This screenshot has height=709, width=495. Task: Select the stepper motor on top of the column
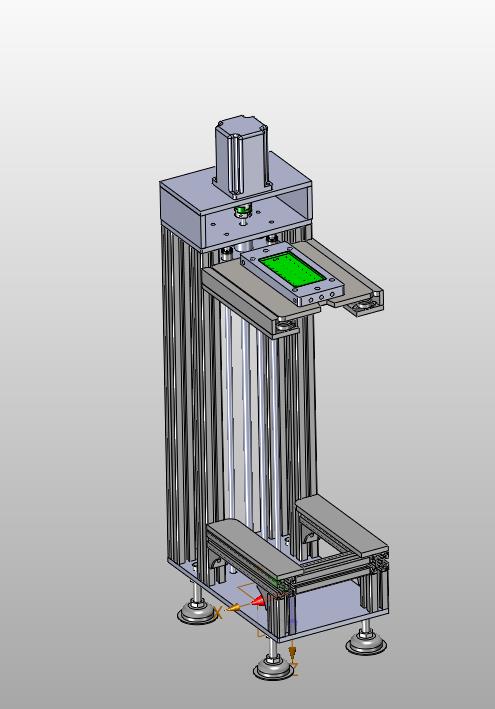coord(243,156)
